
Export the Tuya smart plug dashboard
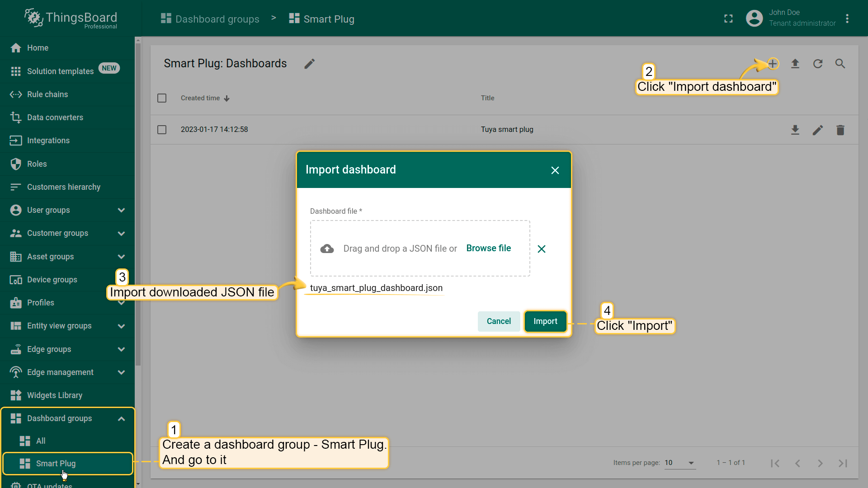coord(795,130)
